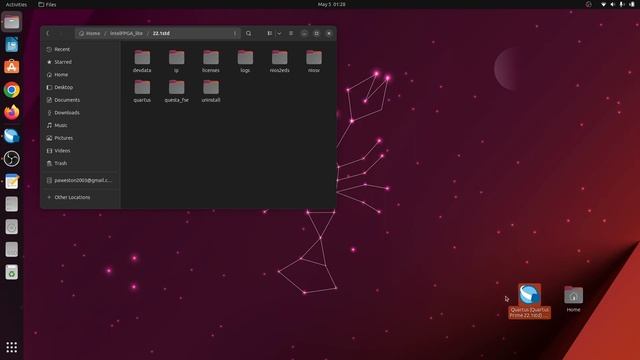Open the Text Editor dock icon
Viewport: 640px width, 360px height.
click(11, 181)
